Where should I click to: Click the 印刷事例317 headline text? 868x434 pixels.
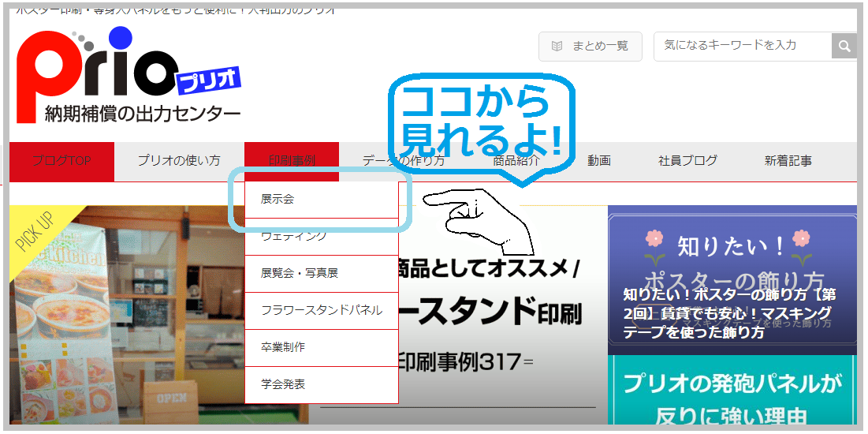click(466, 363)
